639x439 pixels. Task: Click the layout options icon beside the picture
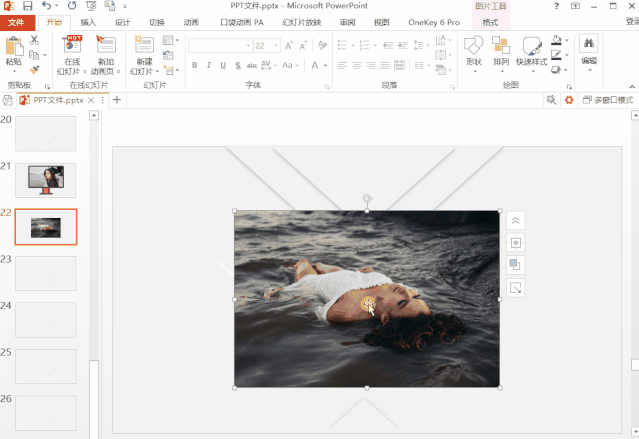[516, 242]
